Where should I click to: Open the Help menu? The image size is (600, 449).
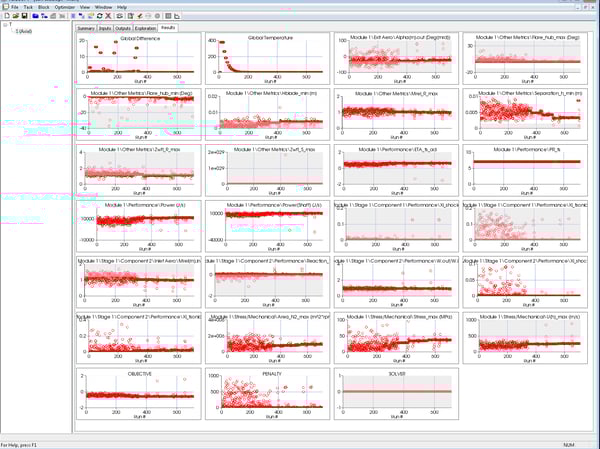pos(122,7)
